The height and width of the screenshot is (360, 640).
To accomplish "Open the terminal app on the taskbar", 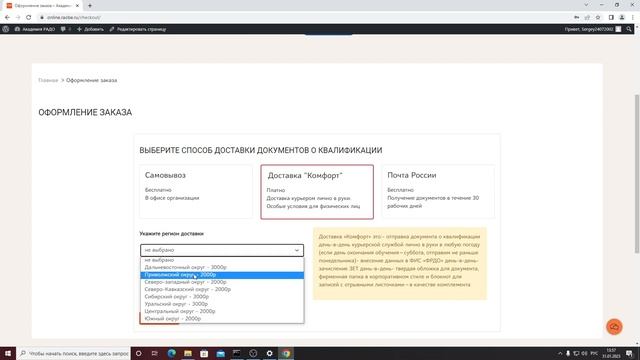I will [237, 353].
